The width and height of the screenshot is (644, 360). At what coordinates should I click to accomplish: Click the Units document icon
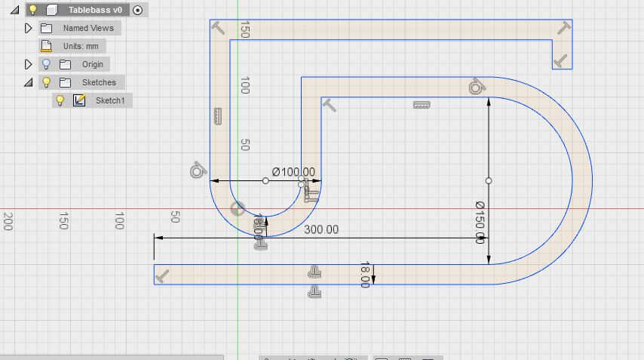pyautogui.click(x=47, y=46)
